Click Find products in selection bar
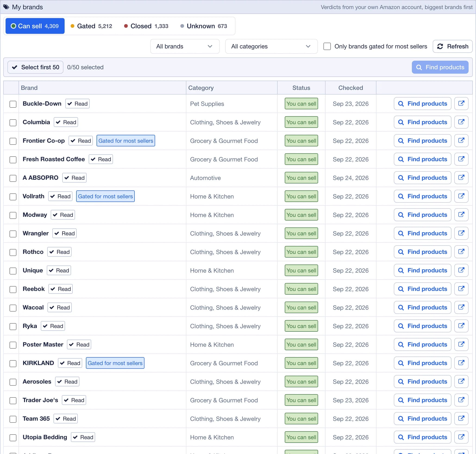Image resolution: width=476 pixels, height=454 pixels. click(x=440, y=67)
